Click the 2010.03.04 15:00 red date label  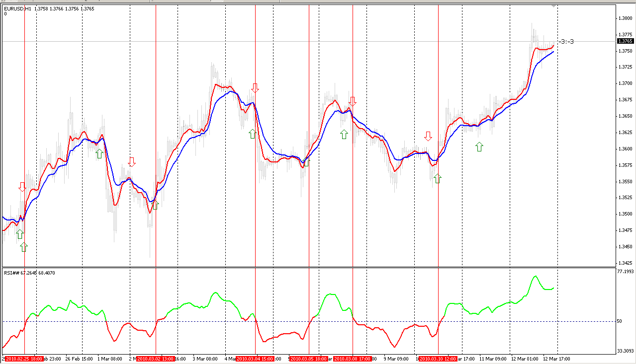point(255,359)
